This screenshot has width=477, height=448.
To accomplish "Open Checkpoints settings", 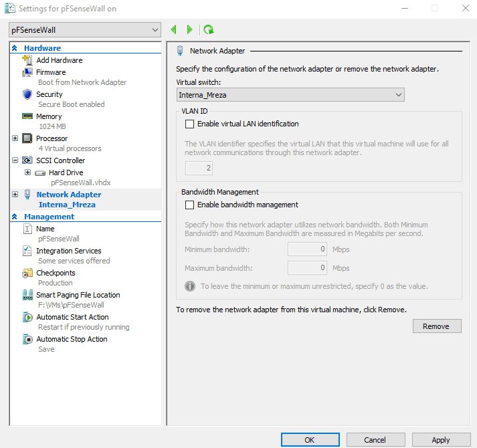I will point(56,273).
